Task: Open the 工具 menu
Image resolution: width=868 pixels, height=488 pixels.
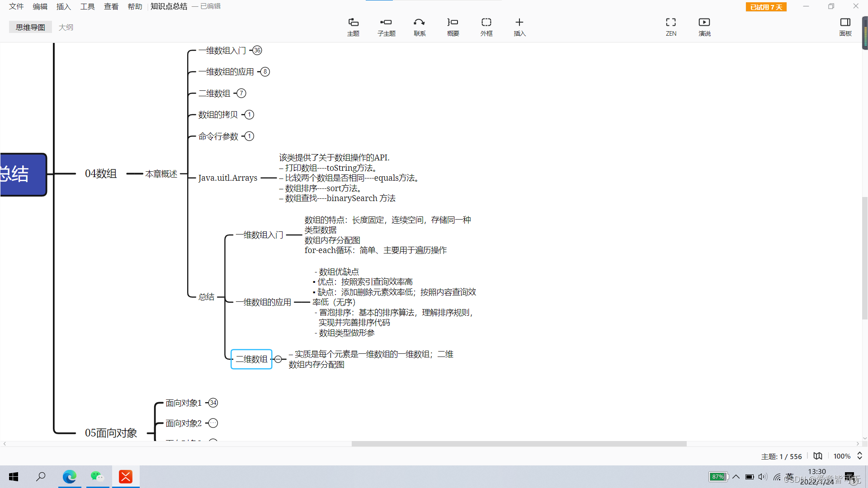Action: pyautogui.click(x=87, y=6)
